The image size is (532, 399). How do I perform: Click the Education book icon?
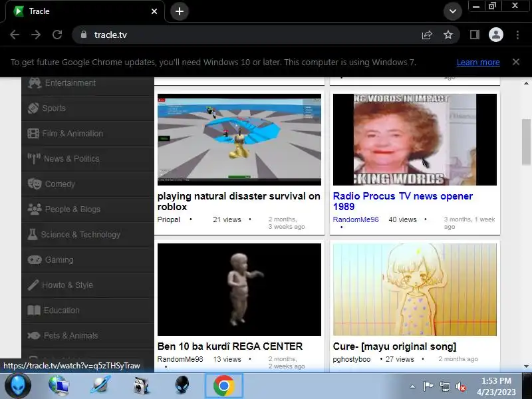34,311
